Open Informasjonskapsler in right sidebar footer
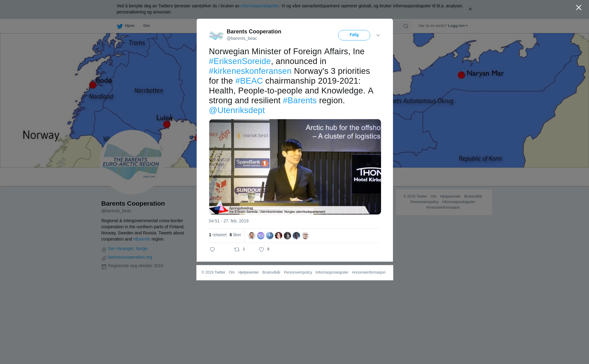 point(459,202)
